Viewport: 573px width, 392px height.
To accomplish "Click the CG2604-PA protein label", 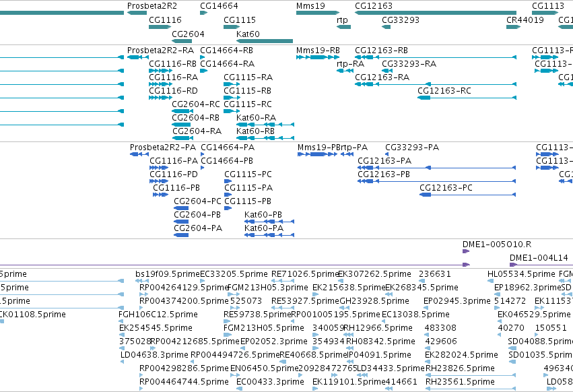I will (198, 228).
